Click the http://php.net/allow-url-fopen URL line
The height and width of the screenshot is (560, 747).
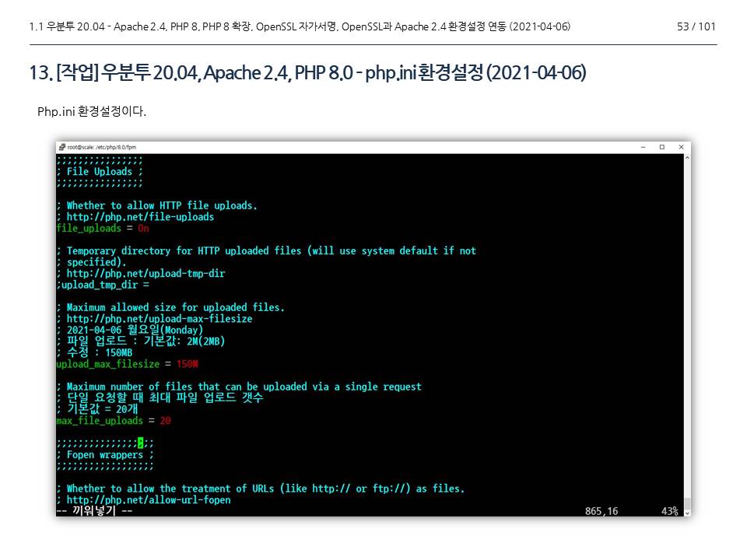pos(143,500)
